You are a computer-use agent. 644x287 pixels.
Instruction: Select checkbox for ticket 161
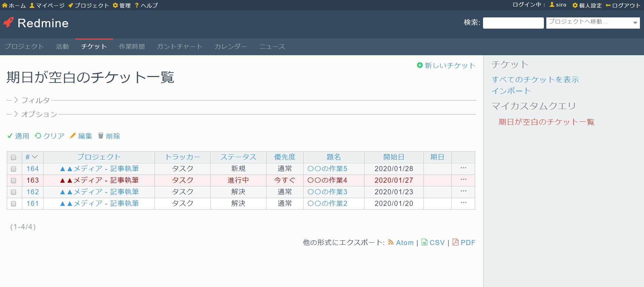click(x=14, y=203)
